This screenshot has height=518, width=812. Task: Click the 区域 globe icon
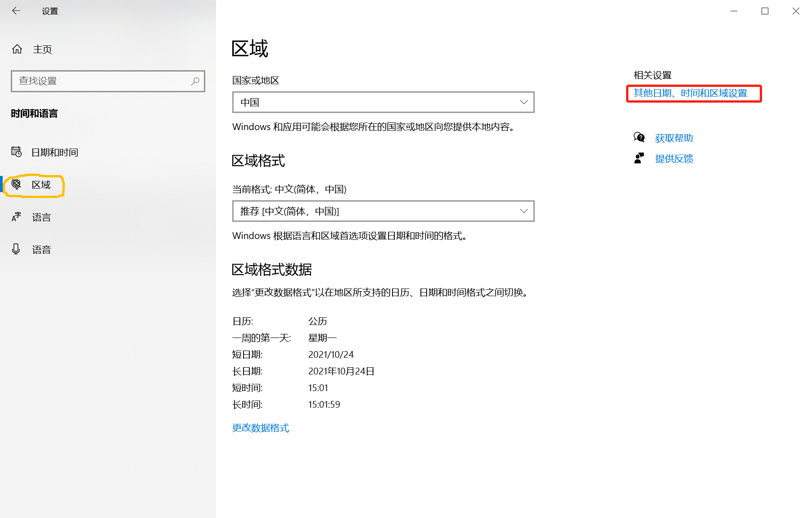pos(16,184)
